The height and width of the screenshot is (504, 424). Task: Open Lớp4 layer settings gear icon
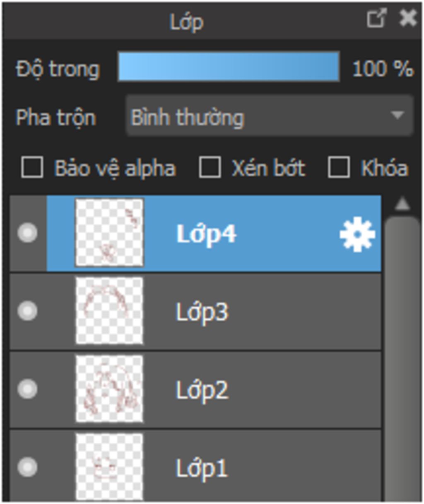357,235
